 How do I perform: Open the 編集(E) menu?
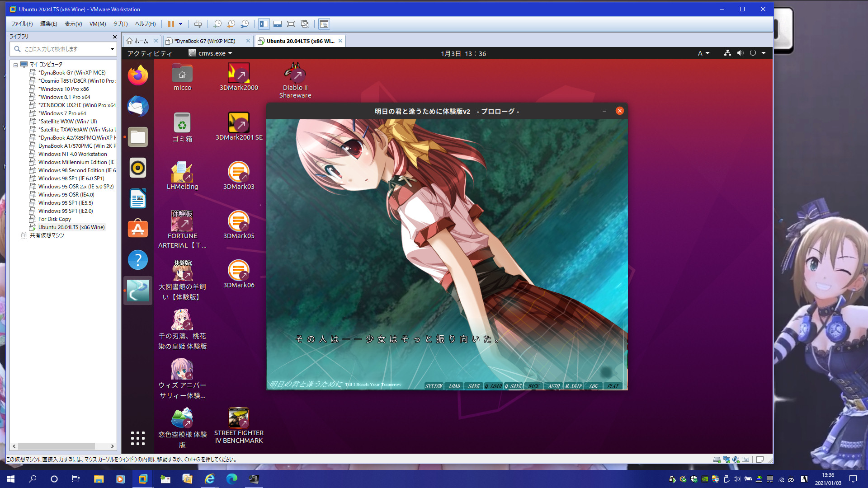49,24
